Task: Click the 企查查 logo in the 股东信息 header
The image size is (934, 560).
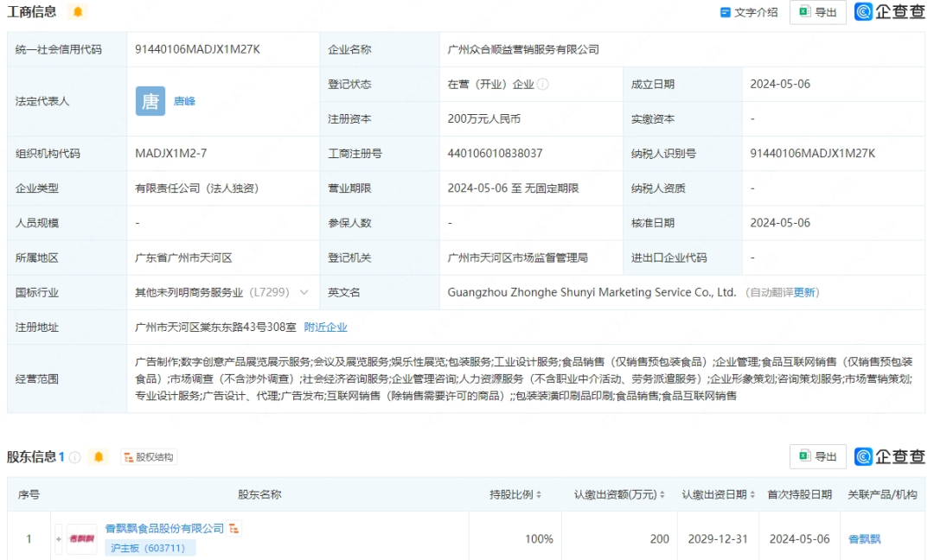Action: pos(890,456)
